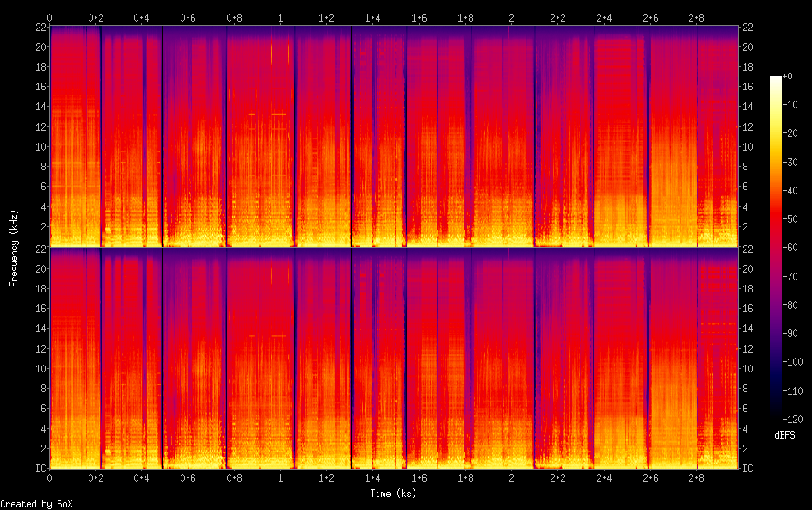Click the 14 kHz label on the upper-right frequency axis
Viewport: 812px width, 510px height.
tap(748, 107)
